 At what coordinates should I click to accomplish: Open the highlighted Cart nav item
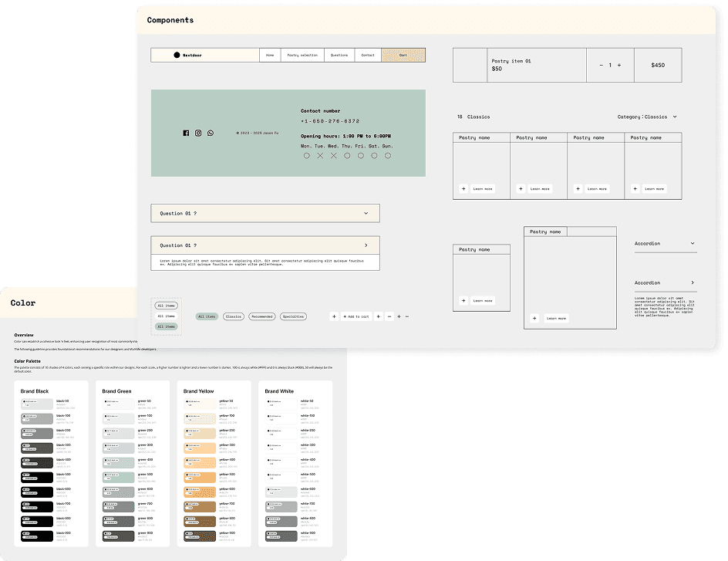[403, 55]
